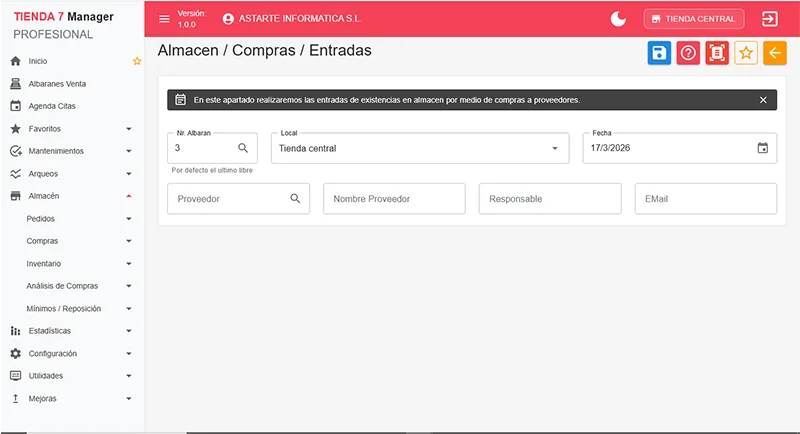This screenshot has height=434, width=800.
Task: Select Agenda Citas in the sidebar
Action: click(x=52, y=106)
